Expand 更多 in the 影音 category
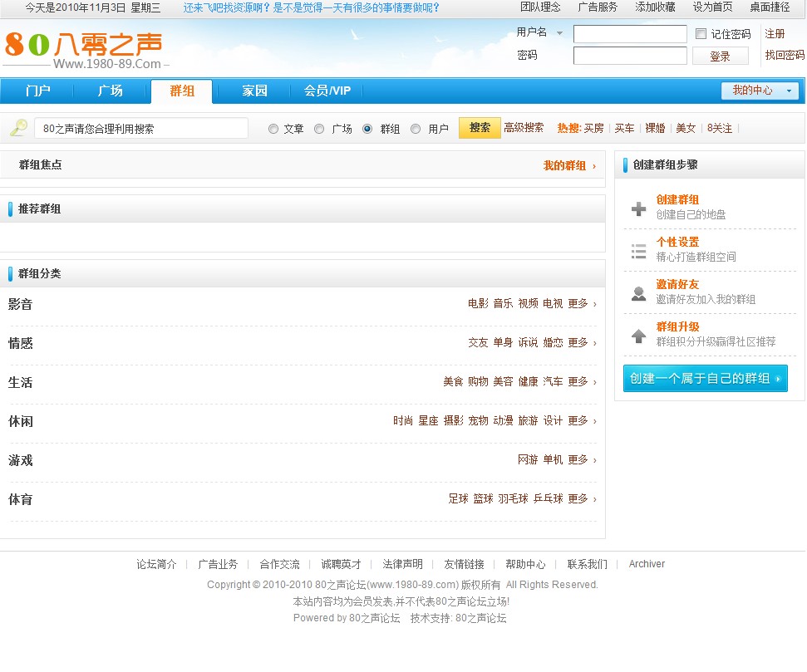 [582, 303]
